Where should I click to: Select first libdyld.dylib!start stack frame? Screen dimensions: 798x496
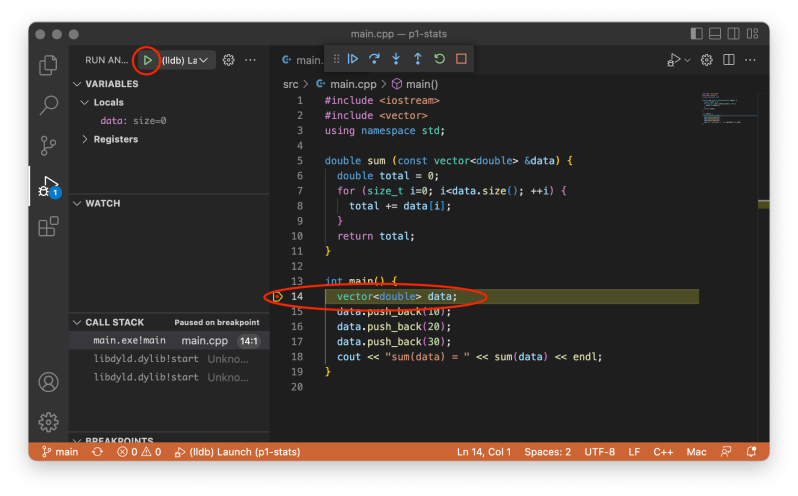coord(169,359)
